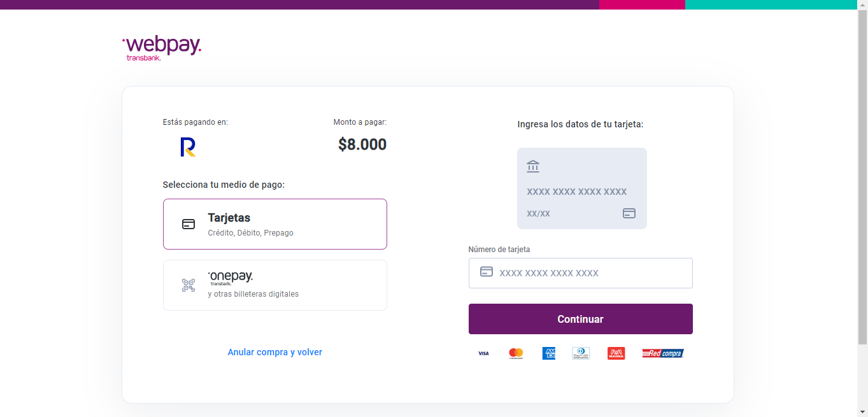Image resolution: width=868 pixels, height=417 pixels.
Task: Click the Diners Club logo
Action: tap(581, 353)
